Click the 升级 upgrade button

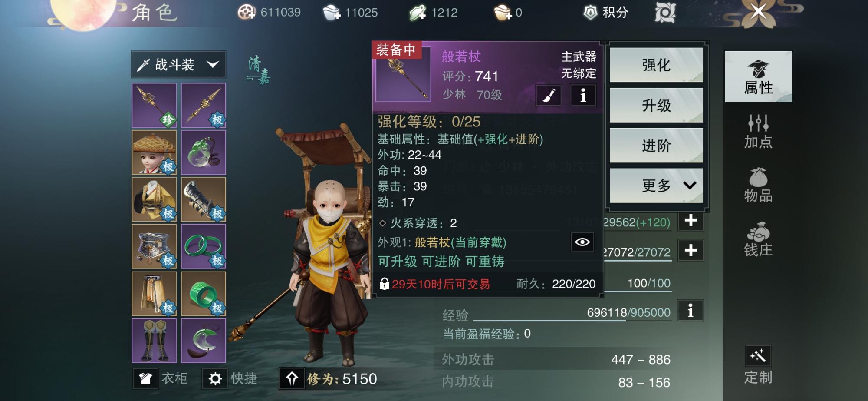click(656, 105)
